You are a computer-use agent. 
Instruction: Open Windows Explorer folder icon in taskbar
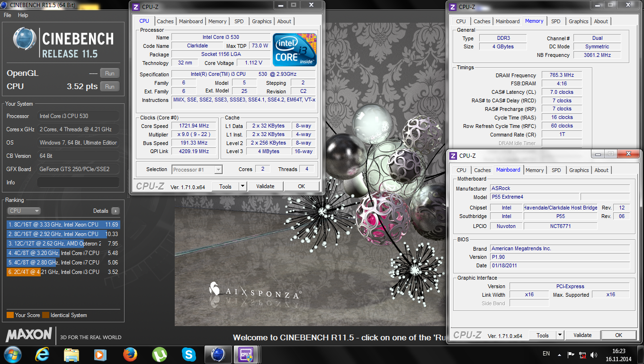[72, 355]
